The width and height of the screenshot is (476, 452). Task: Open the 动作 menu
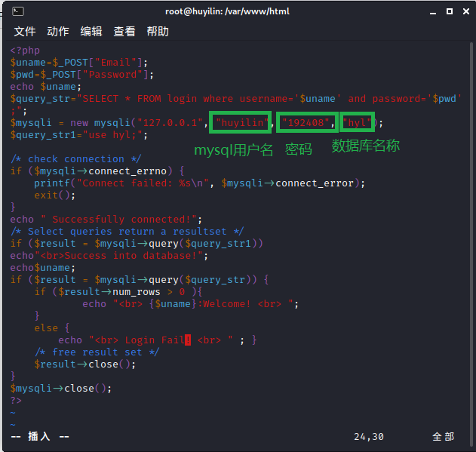click(58, 31)
